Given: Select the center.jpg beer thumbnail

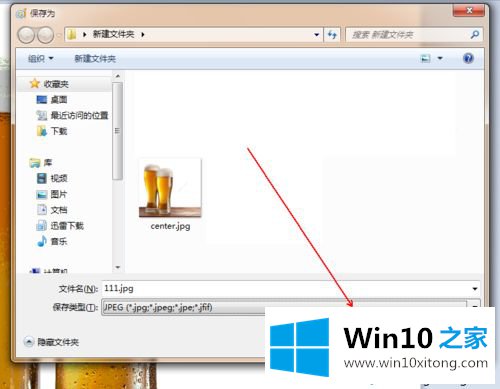Looking at the screenshot, I should 170,188.
